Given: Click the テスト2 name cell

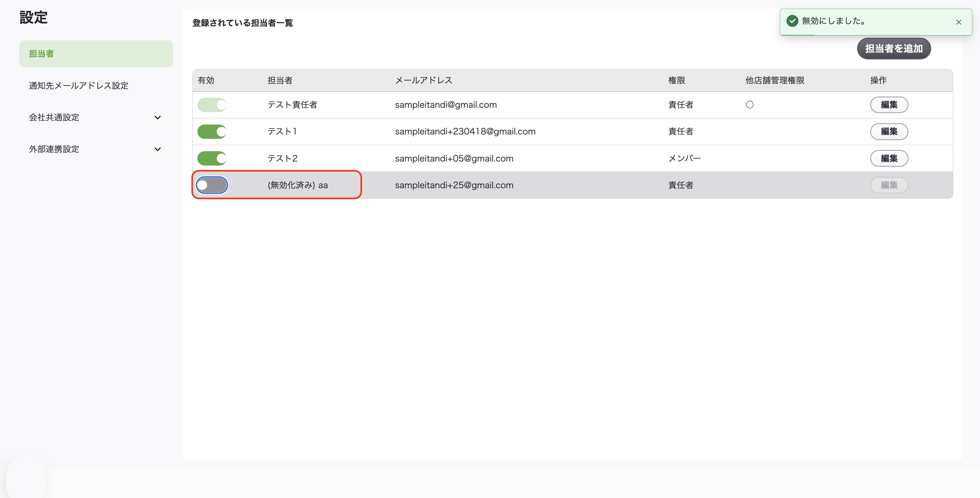Looking at the screenshot, I should [282, 158].
